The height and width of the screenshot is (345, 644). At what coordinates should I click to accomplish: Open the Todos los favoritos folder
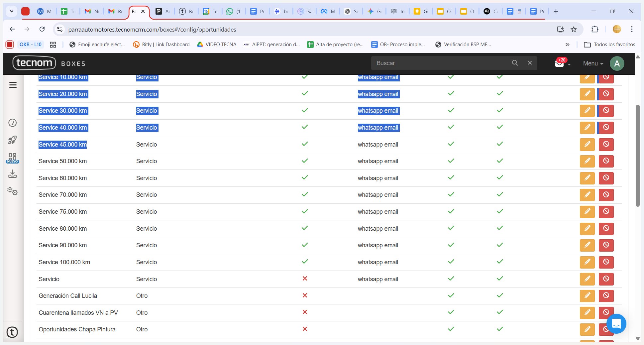tap(609, 45)
